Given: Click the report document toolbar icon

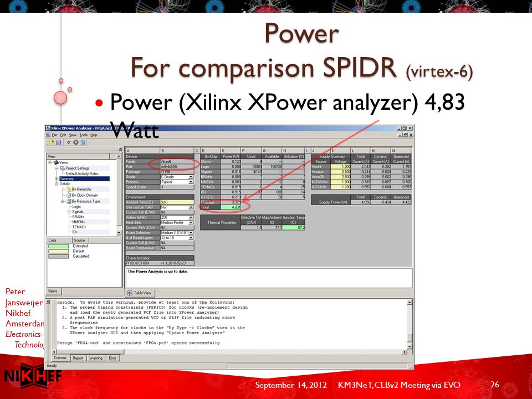Looking at the screenshot, I should pyautogui.click(x=83, y=142).
